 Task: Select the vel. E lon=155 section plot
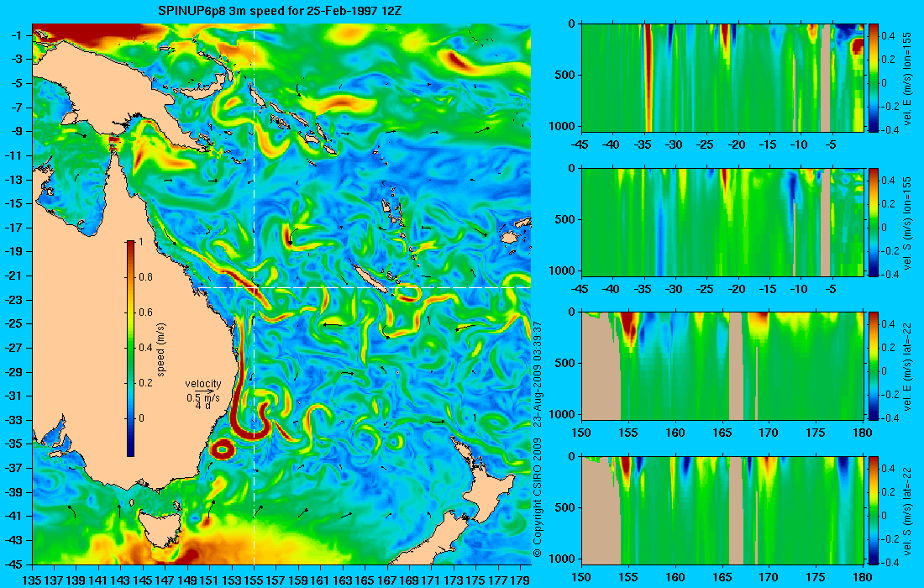722,78
